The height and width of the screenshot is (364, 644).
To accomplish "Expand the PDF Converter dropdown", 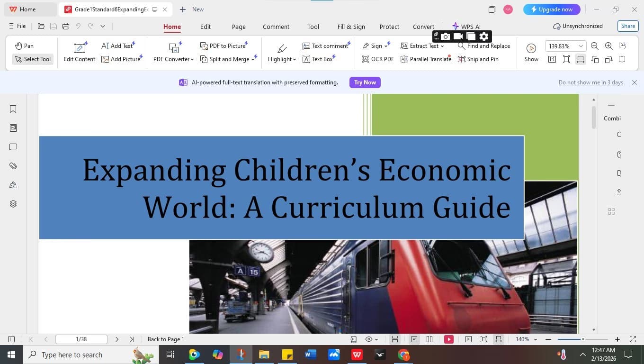I will pos(173,59).
